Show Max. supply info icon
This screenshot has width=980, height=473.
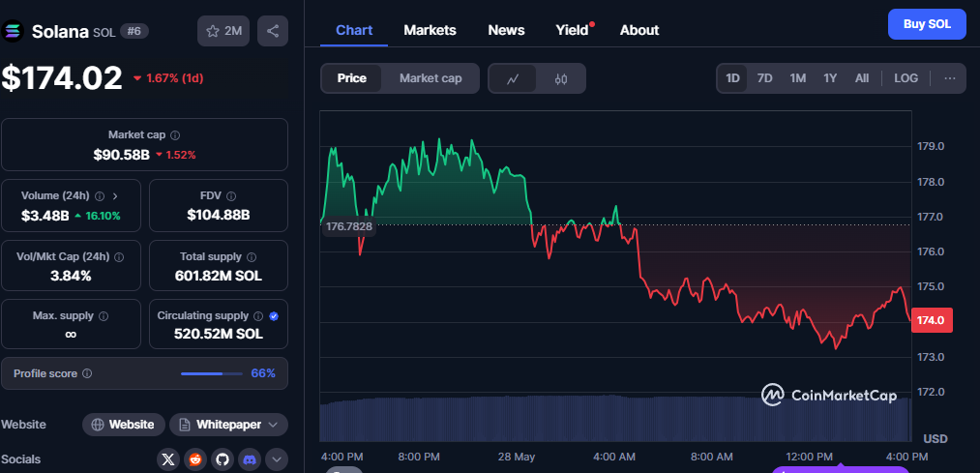tap(104, 316)
